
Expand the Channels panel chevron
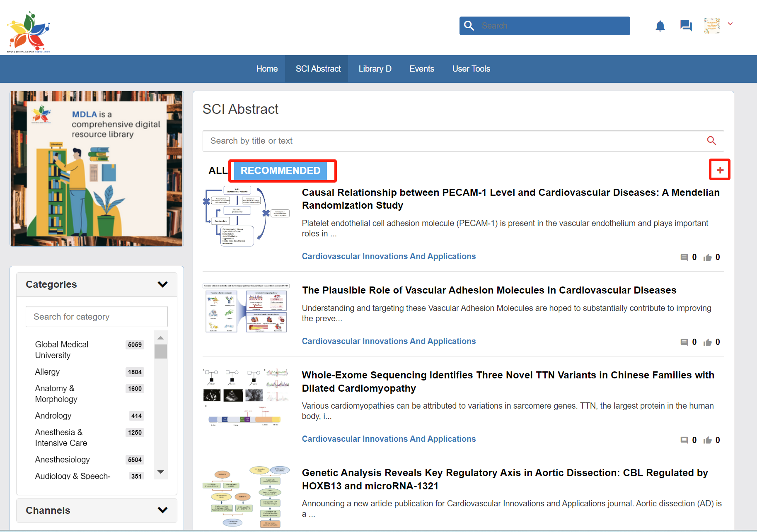tap(162, 510)
